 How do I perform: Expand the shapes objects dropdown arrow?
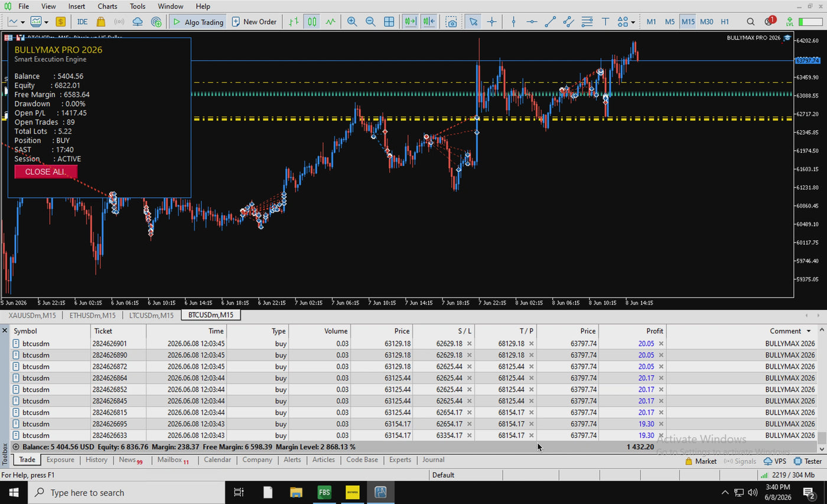(633, 22)
